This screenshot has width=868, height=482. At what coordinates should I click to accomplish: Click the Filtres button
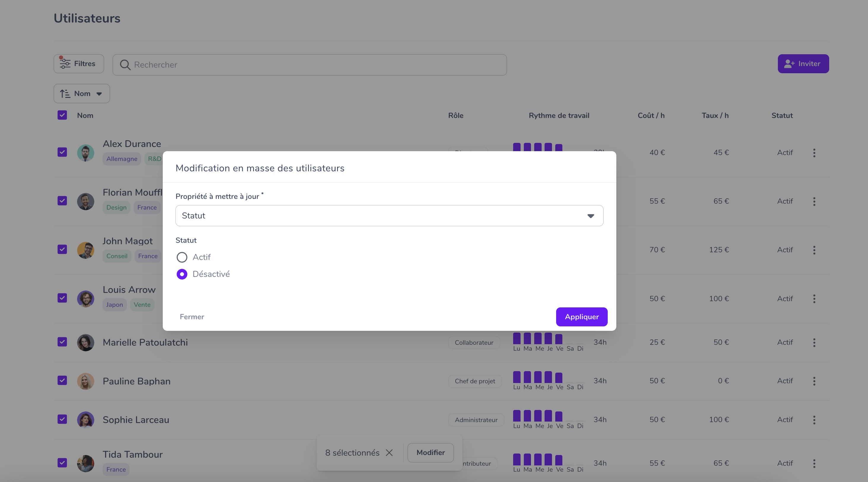click(79, 64)
